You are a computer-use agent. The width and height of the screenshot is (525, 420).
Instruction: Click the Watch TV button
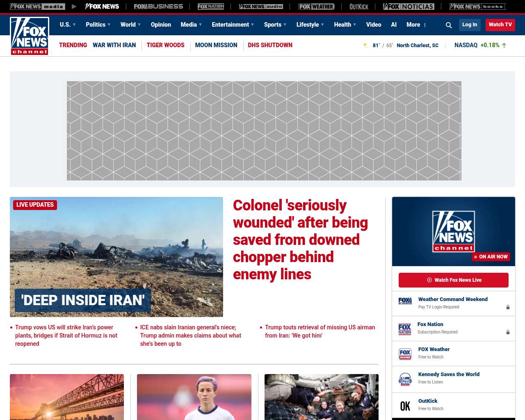point(500,25)
